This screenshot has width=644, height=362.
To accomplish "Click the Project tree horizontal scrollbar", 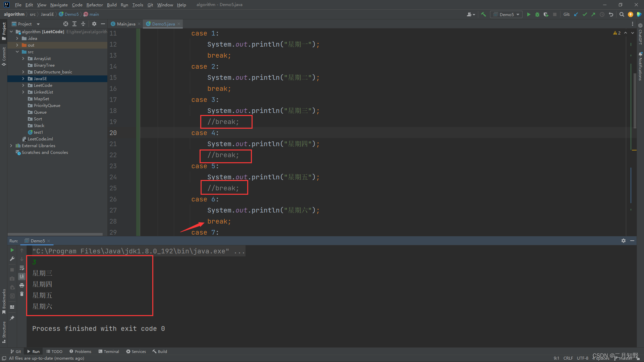I will 55,234.
